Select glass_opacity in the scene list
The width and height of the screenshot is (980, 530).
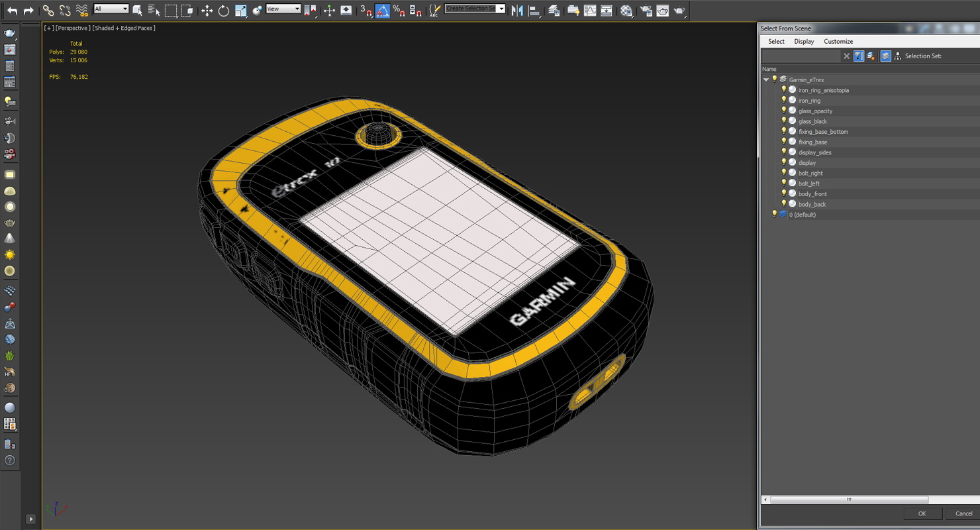(815, 111)
